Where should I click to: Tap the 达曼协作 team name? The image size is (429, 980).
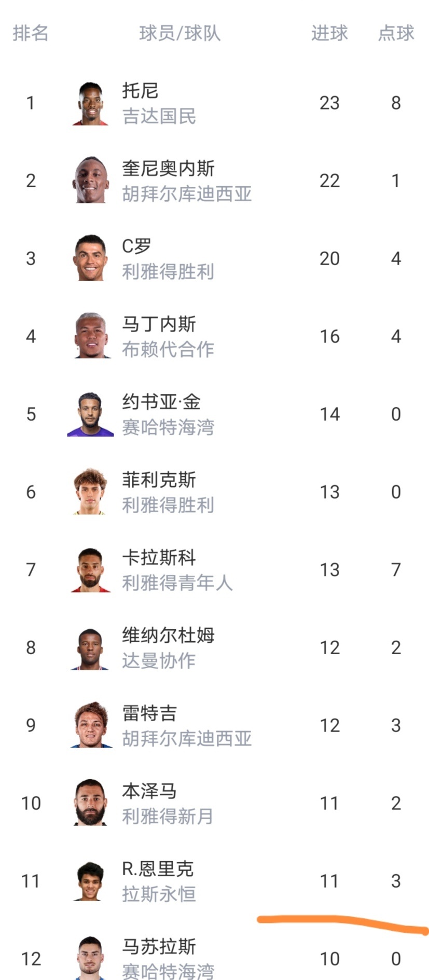pyautogui.click(x=159, y=660)
